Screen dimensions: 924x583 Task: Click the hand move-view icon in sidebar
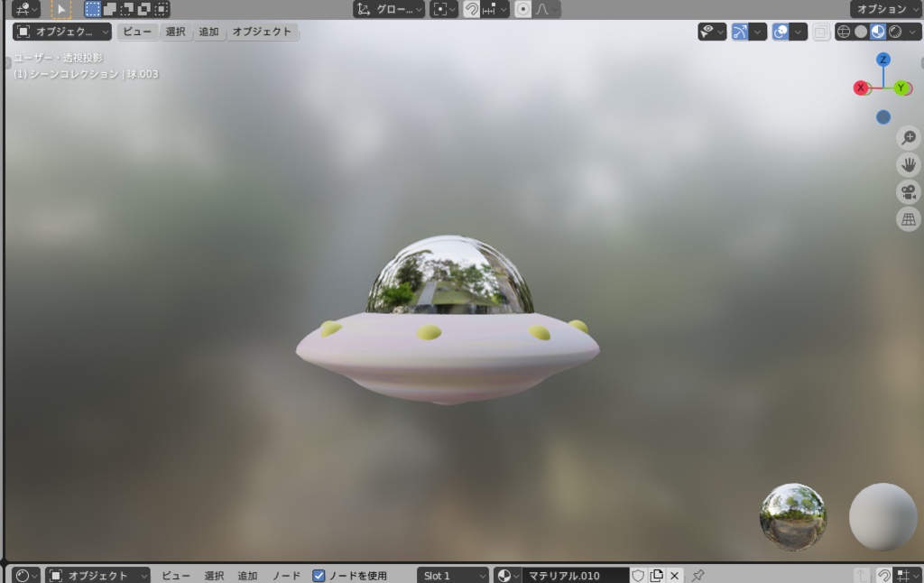coord(909,164)
